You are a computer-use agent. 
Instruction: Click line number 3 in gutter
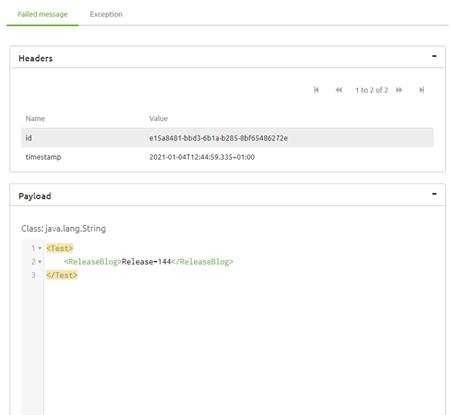pos(33,275)
